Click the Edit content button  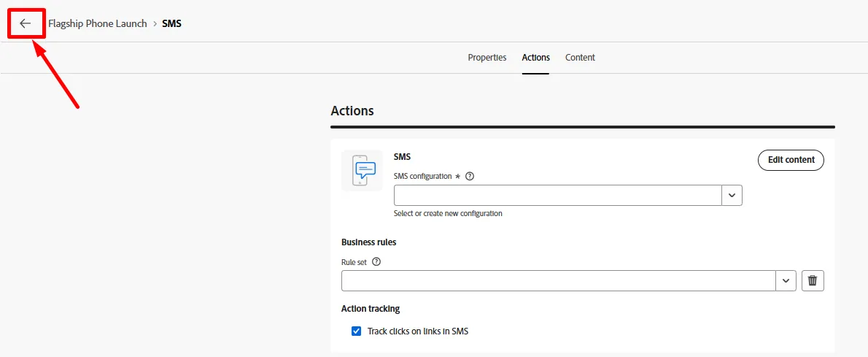click(791, 160)
